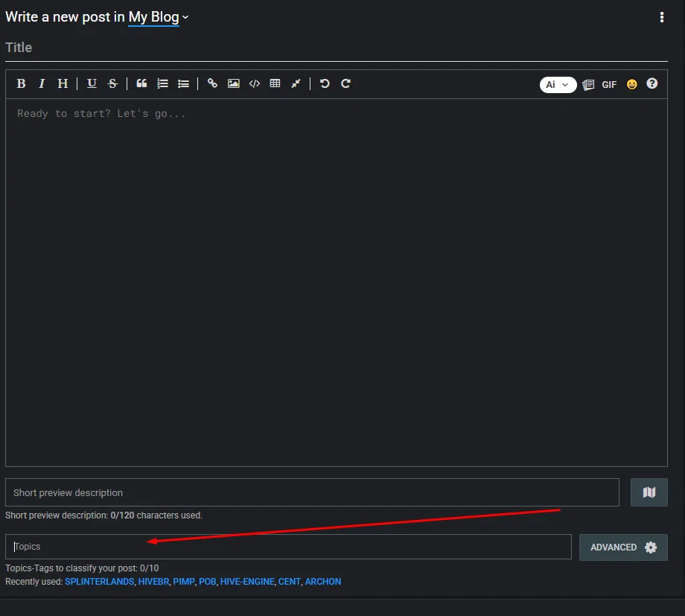Open the emoji picker

click(631, 84)
